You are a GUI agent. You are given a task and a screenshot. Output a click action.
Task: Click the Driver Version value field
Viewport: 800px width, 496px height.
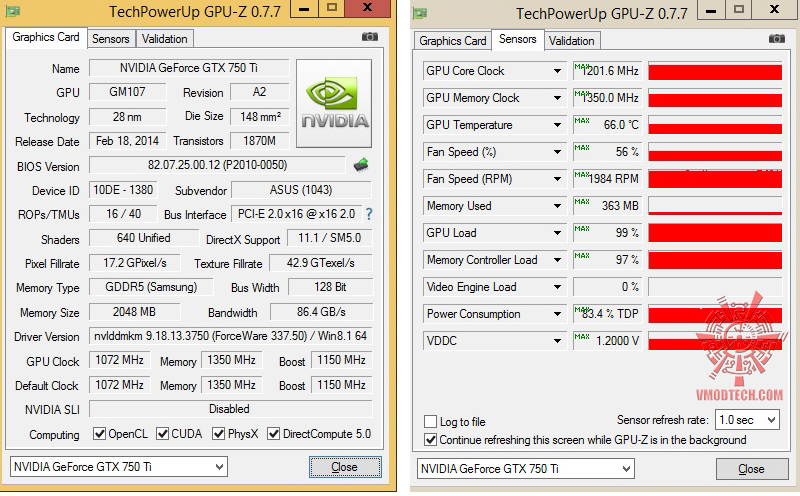pos(231,336)
